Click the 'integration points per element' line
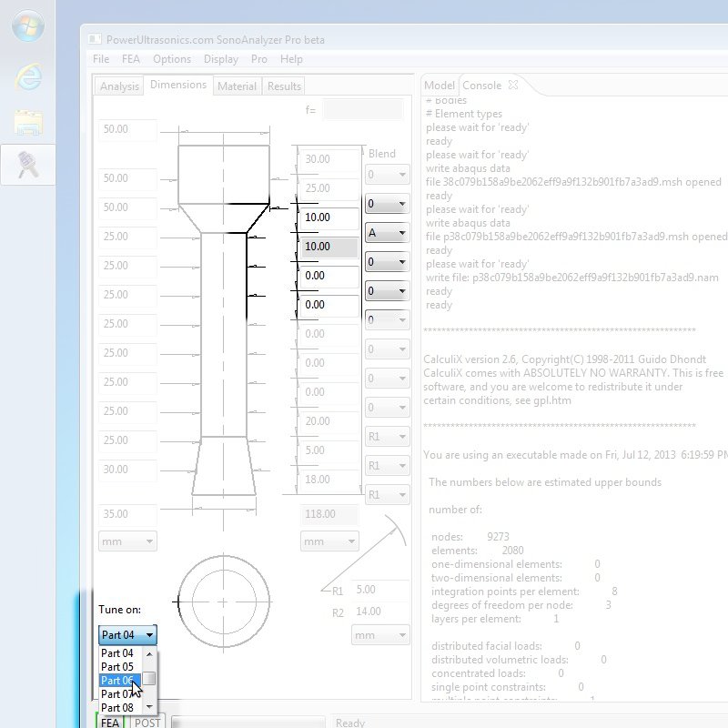Screen dimensions: 728x728 (524, 591)
